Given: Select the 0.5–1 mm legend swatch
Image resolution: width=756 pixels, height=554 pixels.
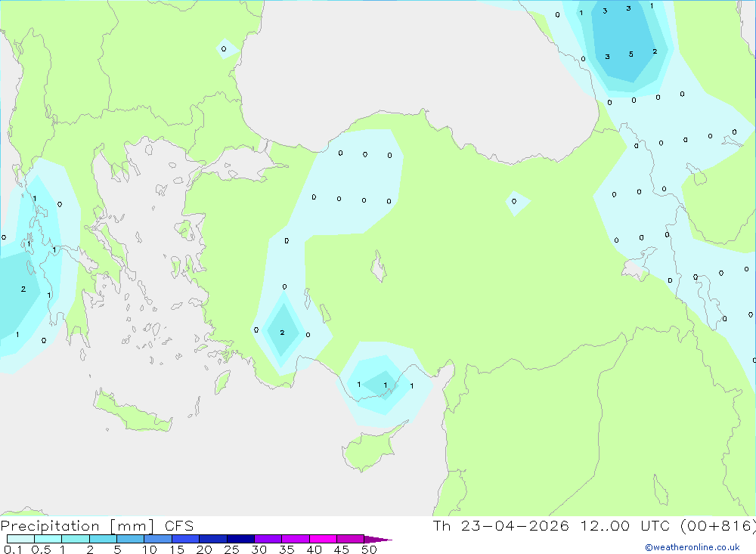Looking at the screenshot, I should (48, 539).
